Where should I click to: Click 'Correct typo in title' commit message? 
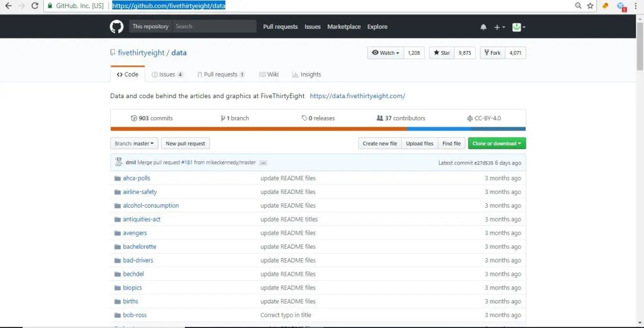286,315
